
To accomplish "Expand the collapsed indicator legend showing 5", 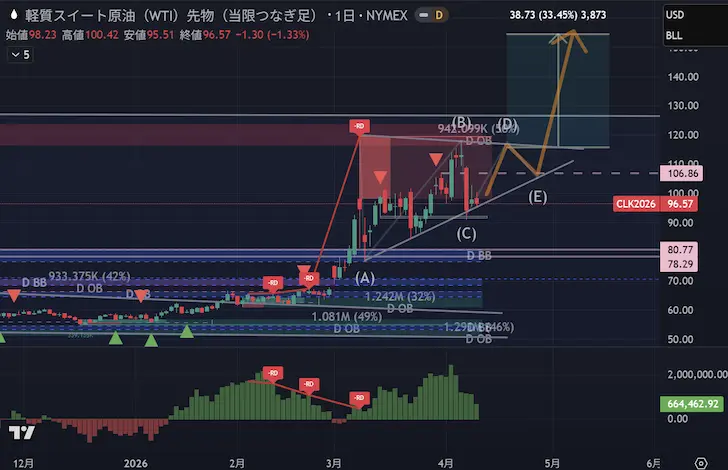I will pos(20,55).
